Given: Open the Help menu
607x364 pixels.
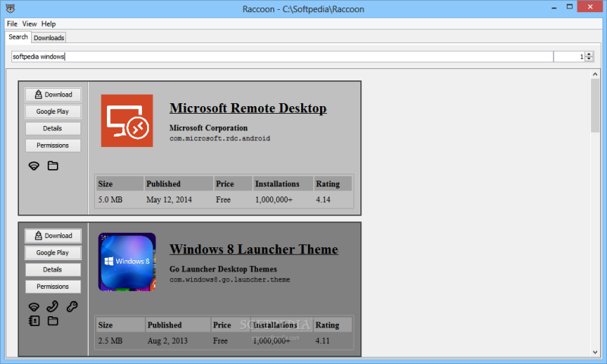Looking at the screenshot, I should (x=49, y=24).
